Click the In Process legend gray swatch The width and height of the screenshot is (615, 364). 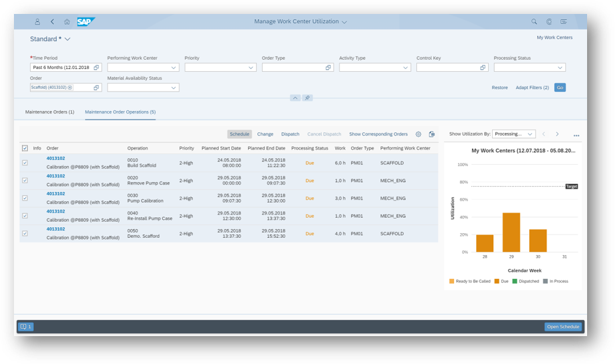[545, 282]
